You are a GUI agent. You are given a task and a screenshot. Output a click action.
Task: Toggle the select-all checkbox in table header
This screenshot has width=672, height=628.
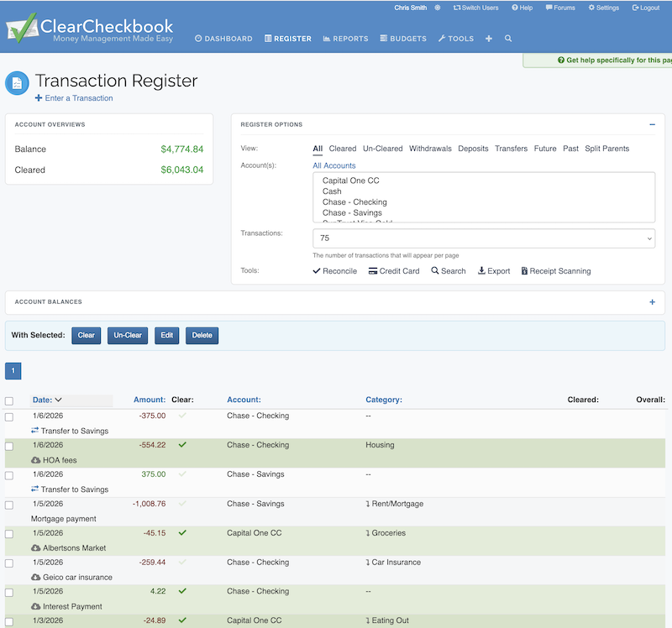coord(9,401)
